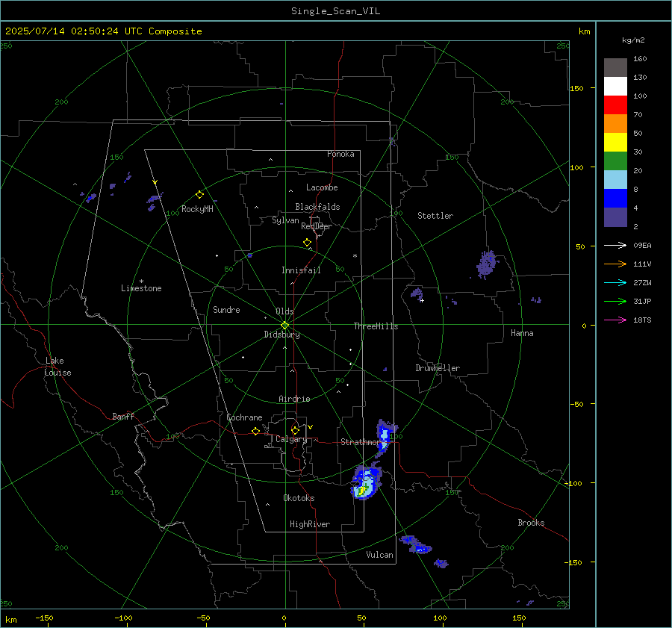
Task: Click the Sundre town label
Action: (x=226, y=310)
